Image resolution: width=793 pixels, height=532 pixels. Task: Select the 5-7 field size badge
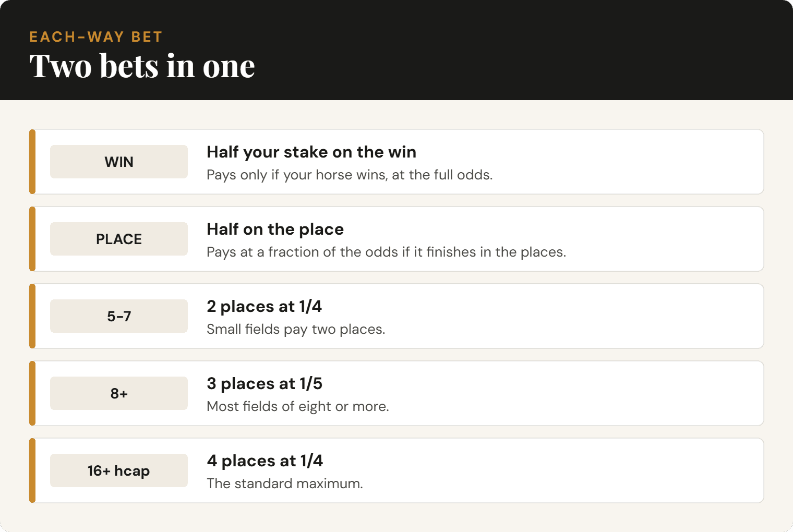click(119, 316)
